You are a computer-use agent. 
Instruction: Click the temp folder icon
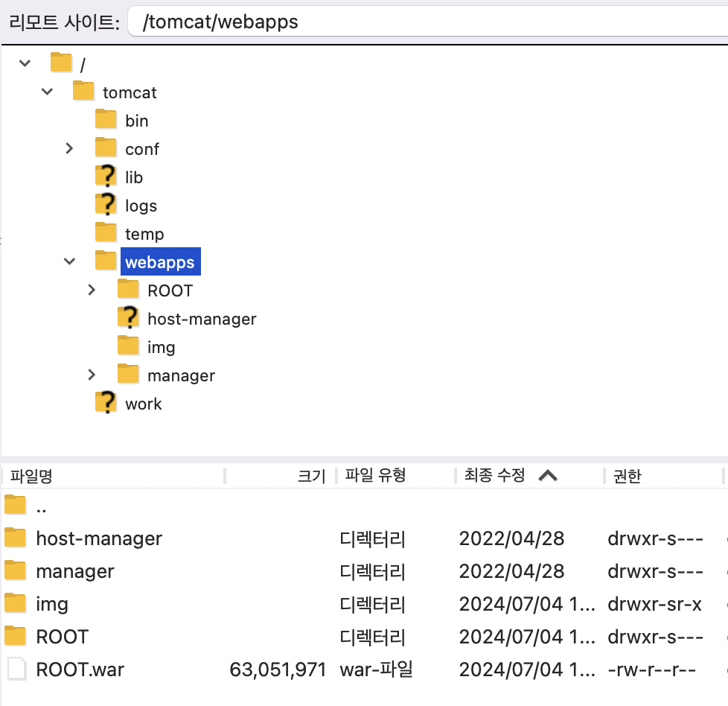pos(106,232)
